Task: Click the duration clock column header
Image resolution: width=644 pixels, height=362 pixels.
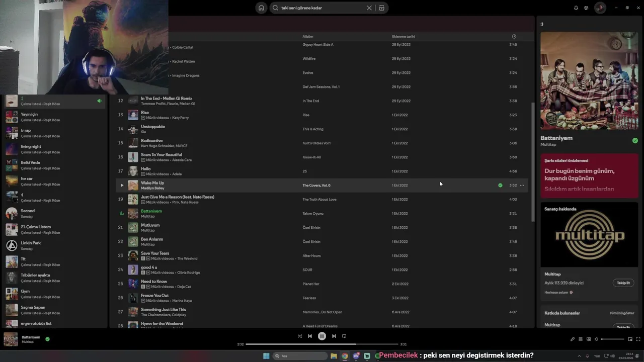Action: pyautogui.click(x=514, y=36)
